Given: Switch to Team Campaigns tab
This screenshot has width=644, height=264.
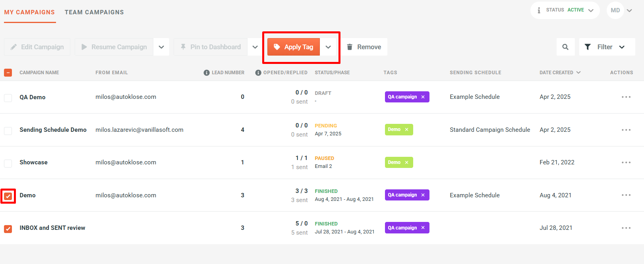Looking at the screenshot, I should click(x=94, y=12).
